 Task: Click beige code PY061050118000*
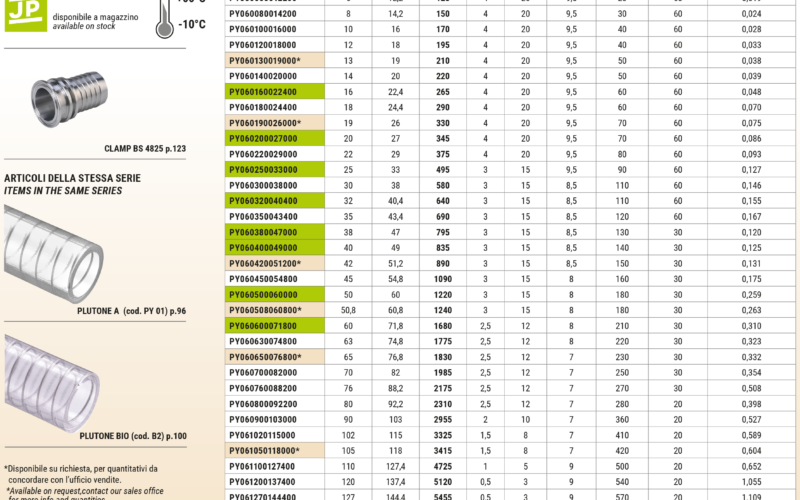pyautogui.click(x=266, y=450)
